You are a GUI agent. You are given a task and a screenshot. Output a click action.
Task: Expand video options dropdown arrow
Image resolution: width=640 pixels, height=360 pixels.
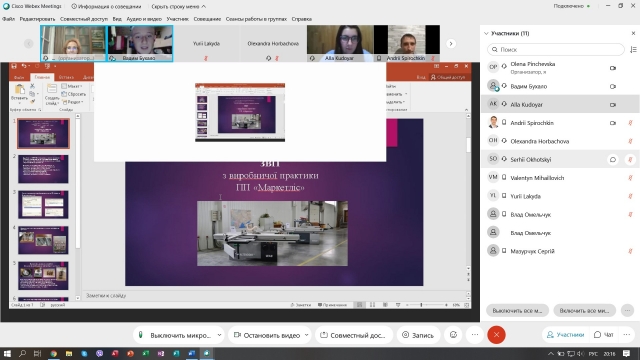(307, 335)
